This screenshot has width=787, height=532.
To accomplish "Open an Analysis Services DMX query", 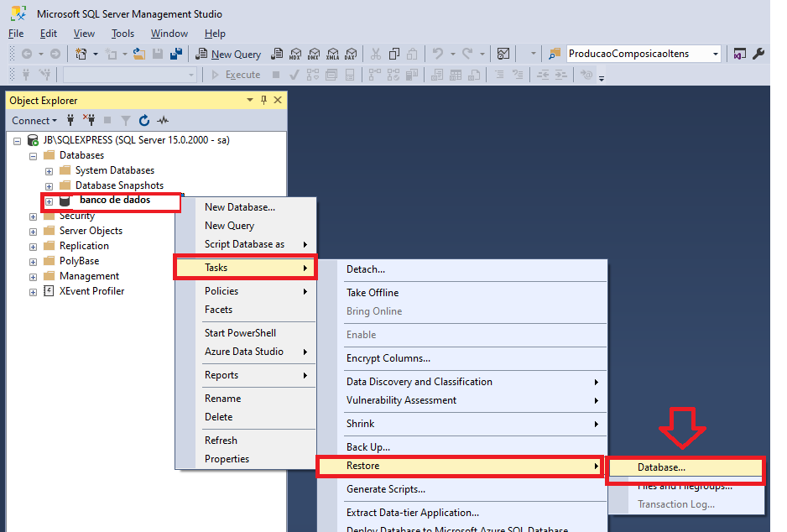I will click(314, 54).
